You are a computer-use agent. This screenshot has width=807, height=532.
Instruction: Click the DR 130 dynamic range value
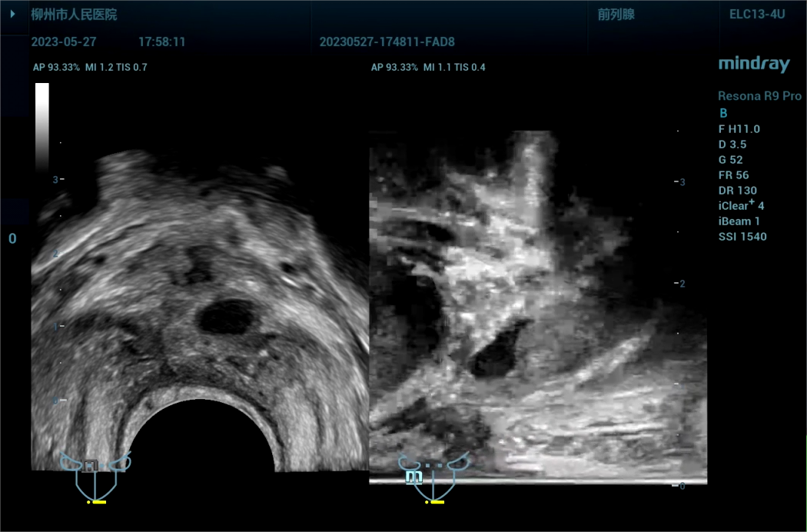pyautogui.click(x=737, y=191)
